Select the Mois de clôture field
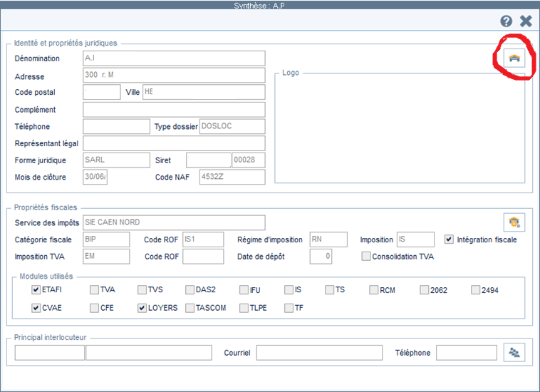Viewport: 540px width, 392px height. [x=95, y=177]
